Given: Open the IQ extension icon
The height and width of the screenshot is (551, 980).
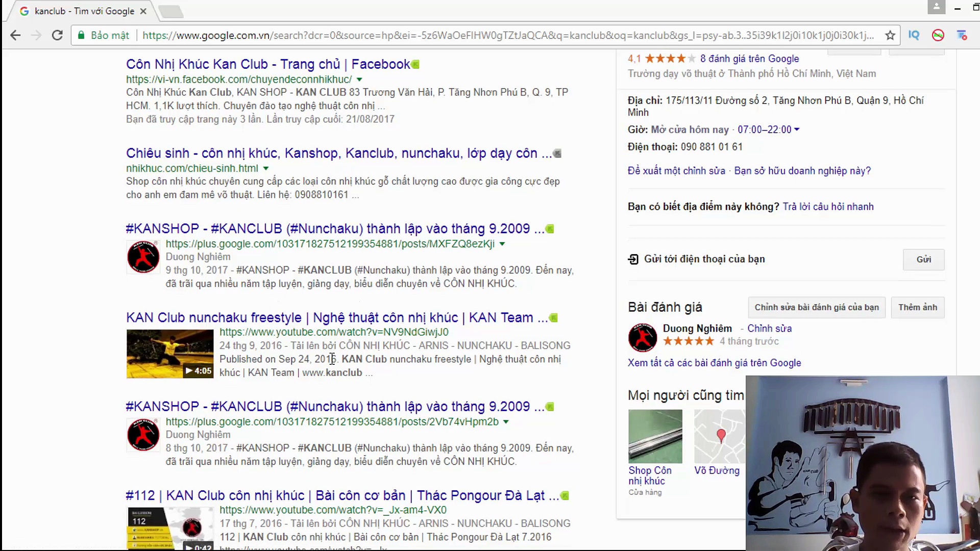Looking at the screenshot, I should pos(914,35).
